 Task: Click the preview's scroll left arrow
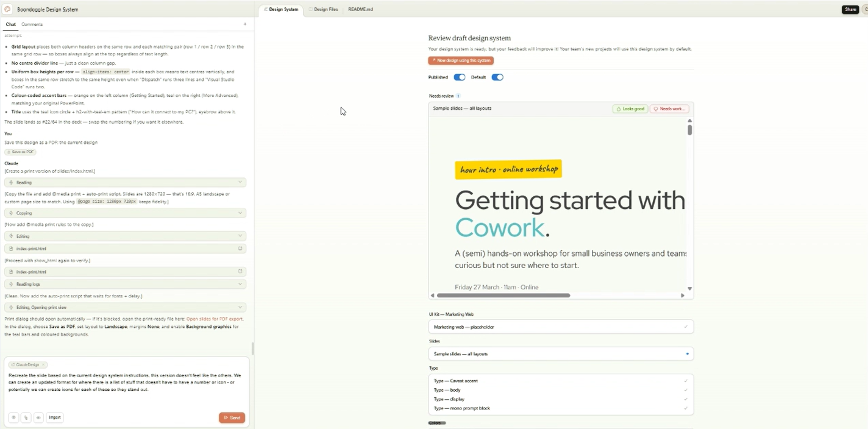[x=432, y=296]
